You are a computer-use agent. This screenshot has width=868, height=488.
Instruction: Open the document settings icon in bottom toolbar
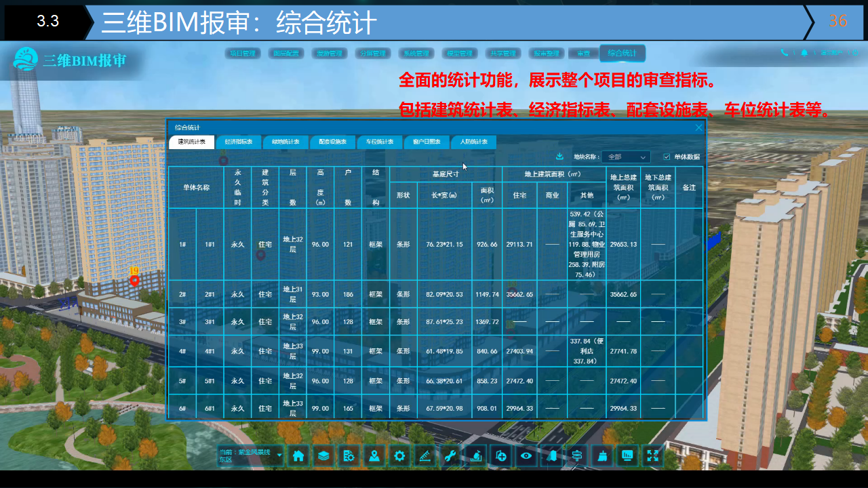[349, 456]
